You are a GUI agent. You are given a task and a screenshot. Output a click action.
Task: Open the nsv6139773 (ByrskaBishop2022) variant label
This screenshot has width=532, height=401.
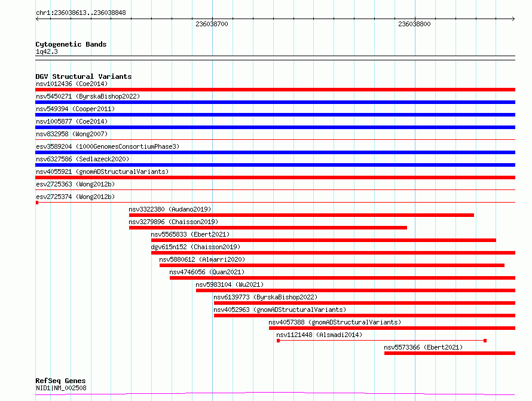pos(265,297)
